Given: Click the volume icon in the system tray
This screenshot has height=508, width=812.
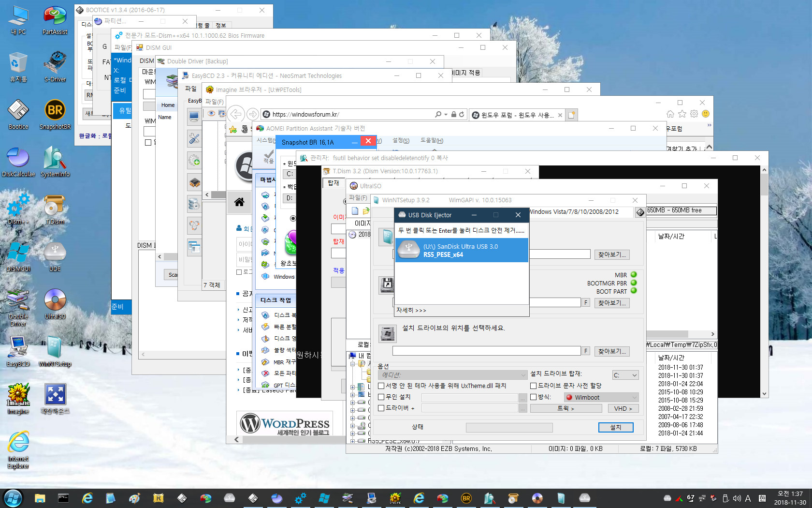Looking at the screenshot, I should pos(737,498).
